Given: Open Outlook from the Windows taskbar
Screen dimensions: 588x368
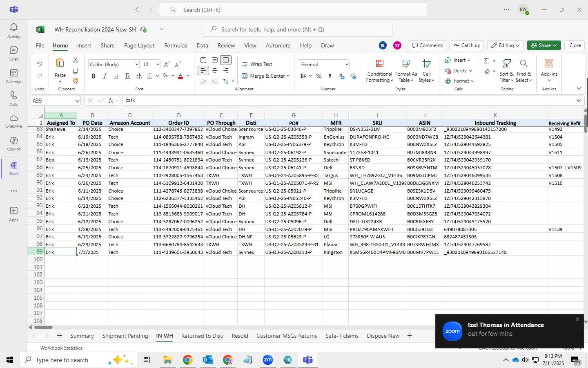Looking at the screenshot, I should pos(207,360).
